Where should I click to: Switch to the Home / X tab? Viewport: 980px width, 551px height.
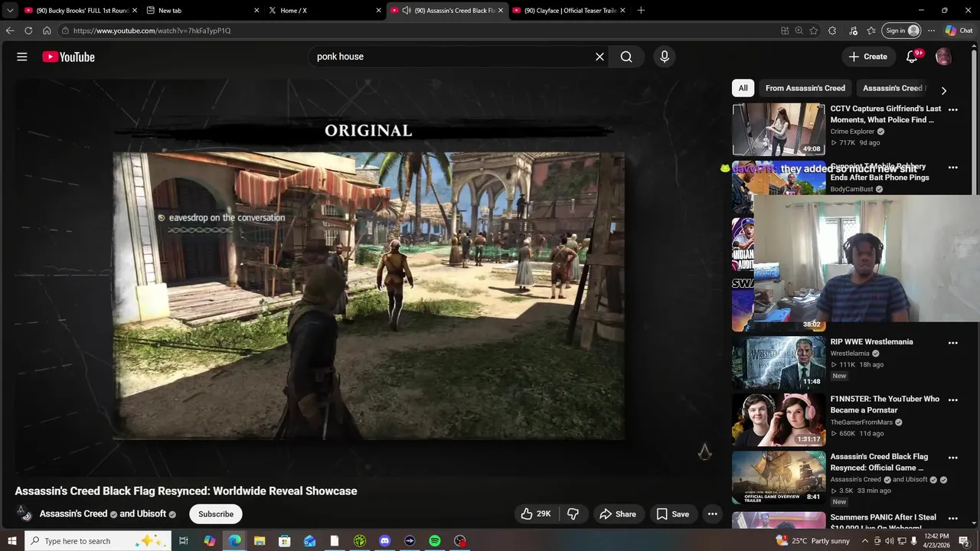[325, 11]
